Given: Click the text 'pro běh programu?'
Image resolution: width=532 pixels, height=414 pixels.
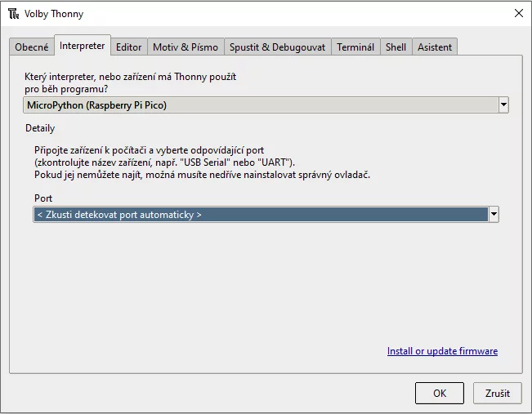Looking at the screenshot, I should point(66,89).
